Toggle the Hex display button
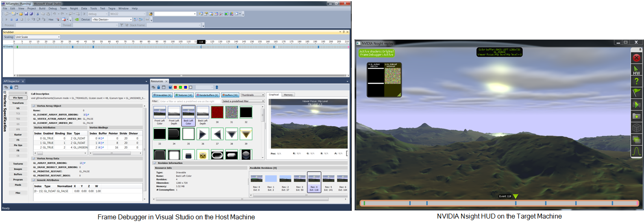 click(51, 20)
